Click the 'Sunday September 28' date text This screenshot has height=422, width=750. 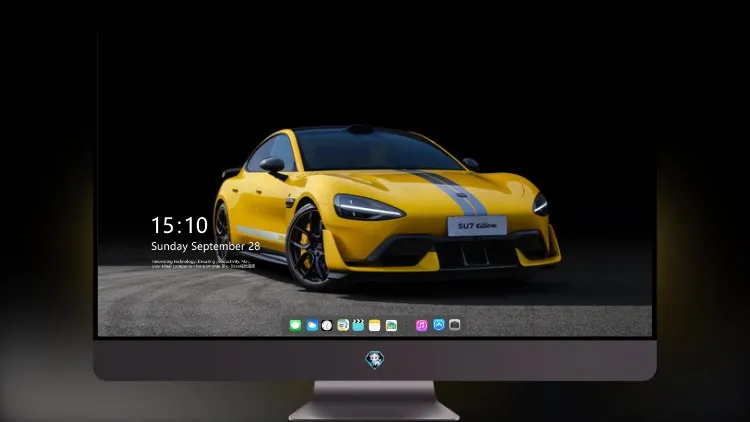pos(206,246)
